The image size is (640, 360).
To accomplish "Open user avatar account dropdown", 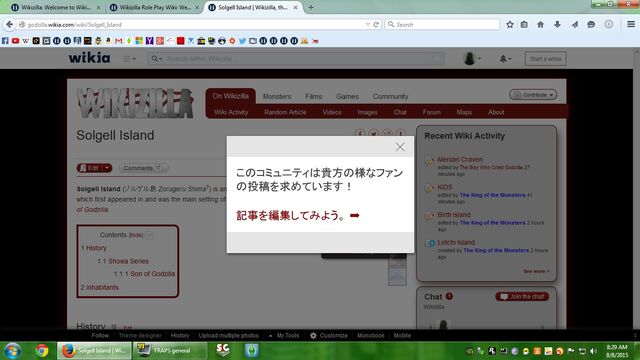I will (x=472, y=59).
